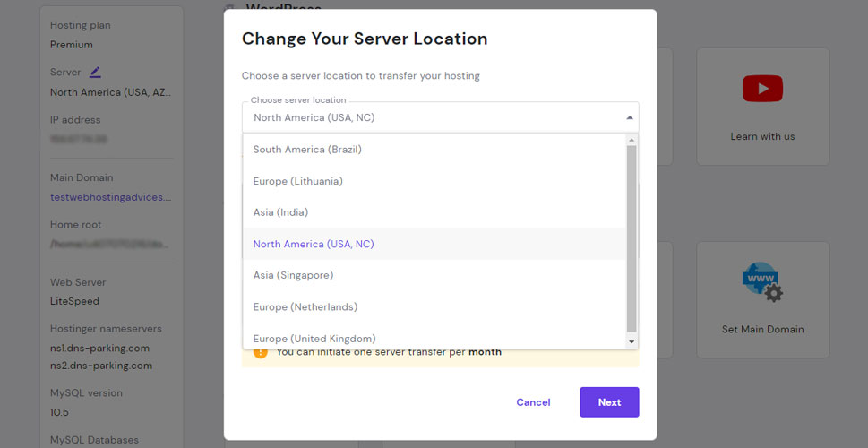Viewport: 868px width, 448px height.
Task: Pick Asia (India) from the dropdown list
Action: point(434,212)
